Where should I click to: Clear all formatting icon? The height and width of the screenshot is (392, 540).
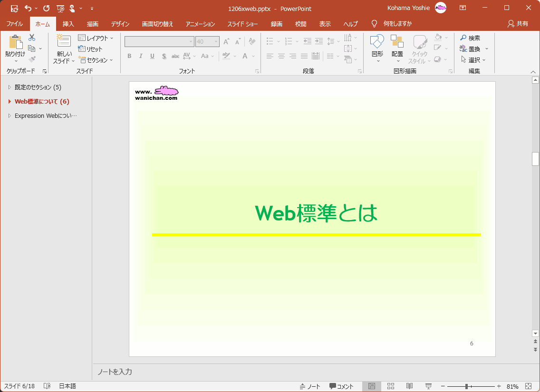(252, 42)
